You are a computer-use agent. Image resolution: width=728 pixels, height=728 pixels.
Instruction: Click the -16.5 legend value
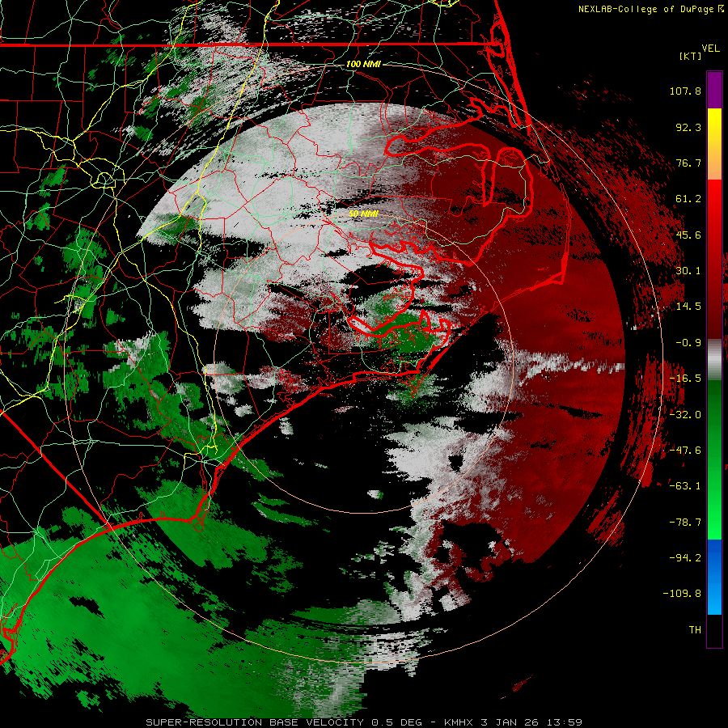point(685,379)
